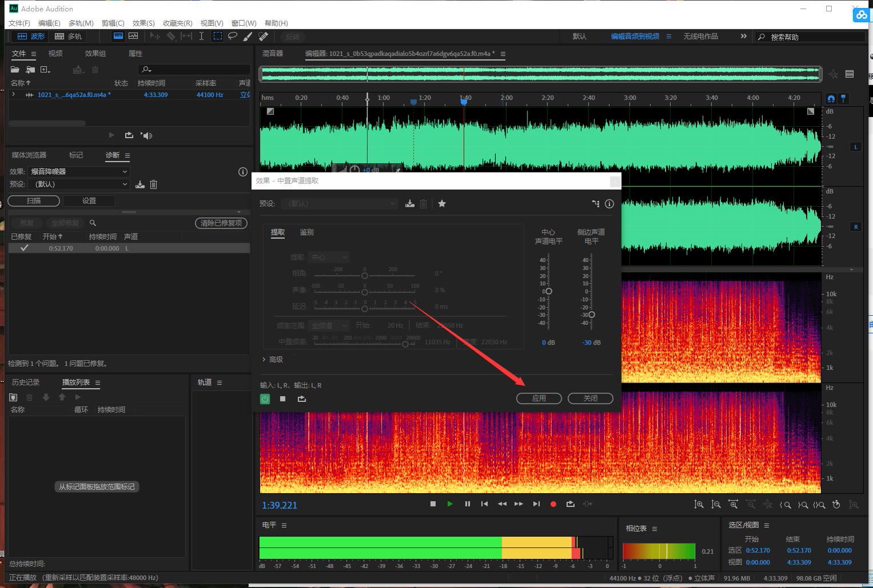This screenshot has width=873, height=588.
Task: Toggle auto-play speaker icon in Files panel
Action: [x=147, y=135]
